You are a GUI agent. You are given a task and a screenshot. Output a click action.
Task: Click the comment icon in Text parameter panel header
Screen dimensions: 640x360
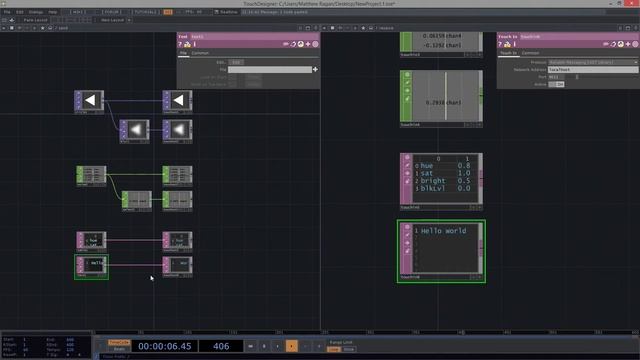pos(286,44)
